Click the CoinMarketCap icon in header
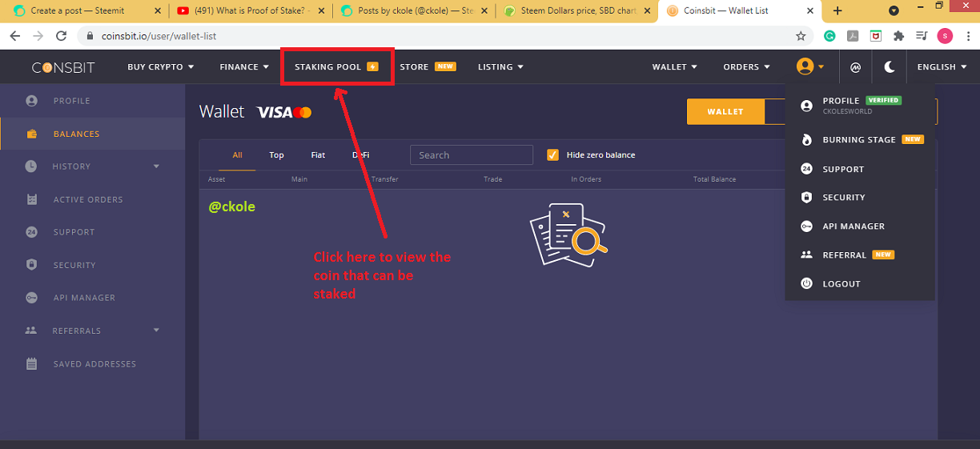 [855, 67]
